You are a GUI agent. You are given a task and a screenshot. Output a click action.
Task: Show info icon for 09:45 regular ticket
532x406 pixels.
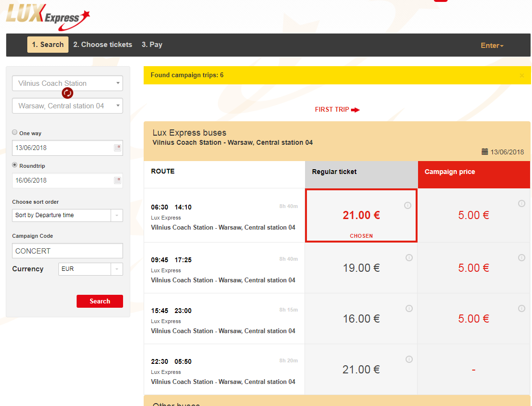tap(409, 257)
